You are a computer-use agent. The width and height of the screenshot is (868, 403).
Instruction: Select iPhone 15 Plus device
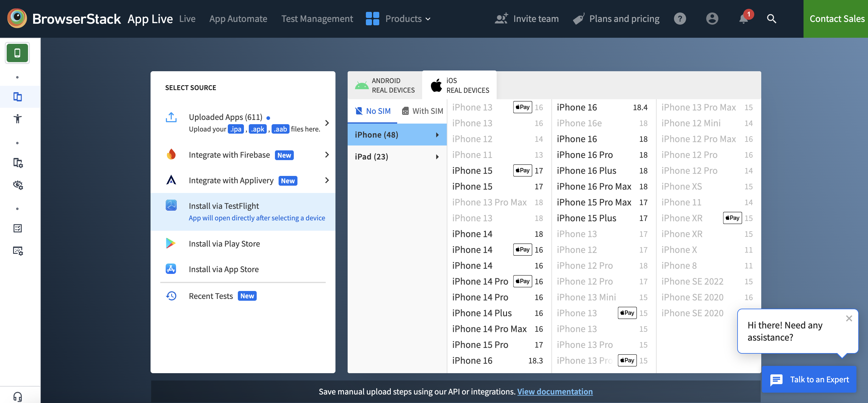pyautogui.click(x=602, y=218)
